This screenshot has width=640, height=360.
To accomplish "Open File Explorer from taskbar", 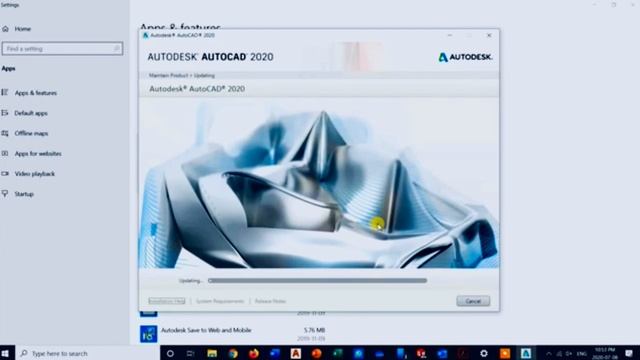I will [x=212, y=353].
